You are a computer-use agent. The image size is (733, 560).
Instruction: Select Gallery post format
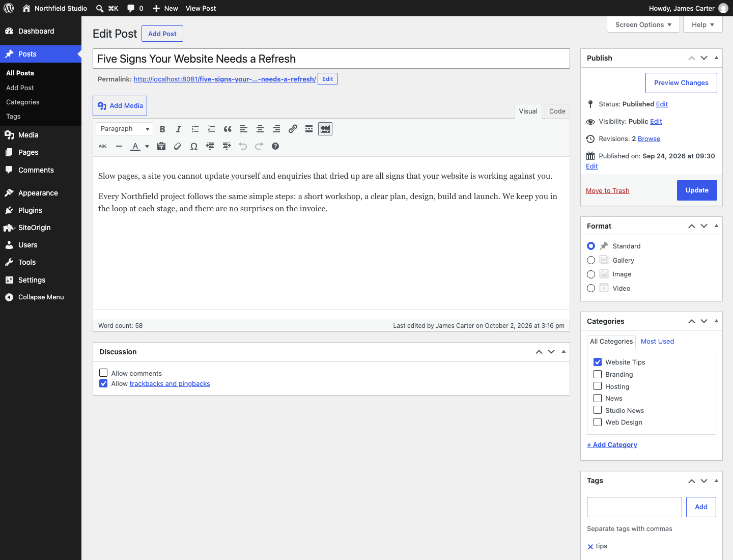point(591,260)
